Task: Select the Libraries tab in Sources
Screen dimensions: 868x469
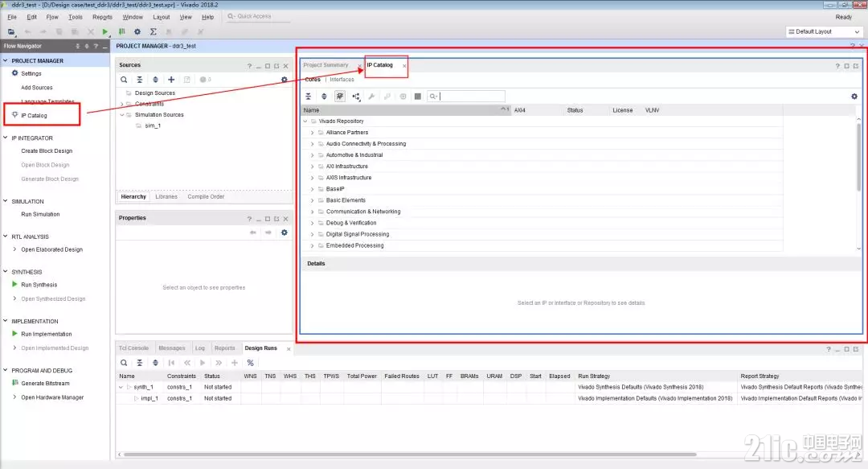Action: pos(166,197)
